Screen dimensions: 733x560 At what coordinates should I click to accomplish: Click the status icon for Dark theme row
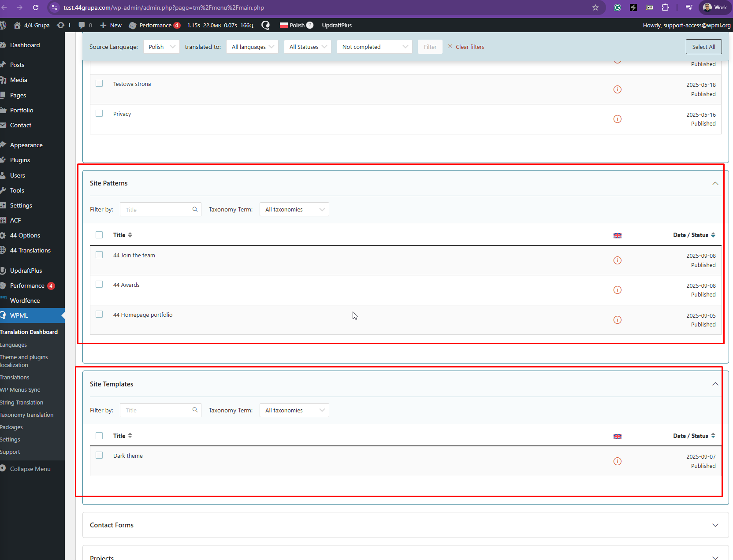point(617,461)
